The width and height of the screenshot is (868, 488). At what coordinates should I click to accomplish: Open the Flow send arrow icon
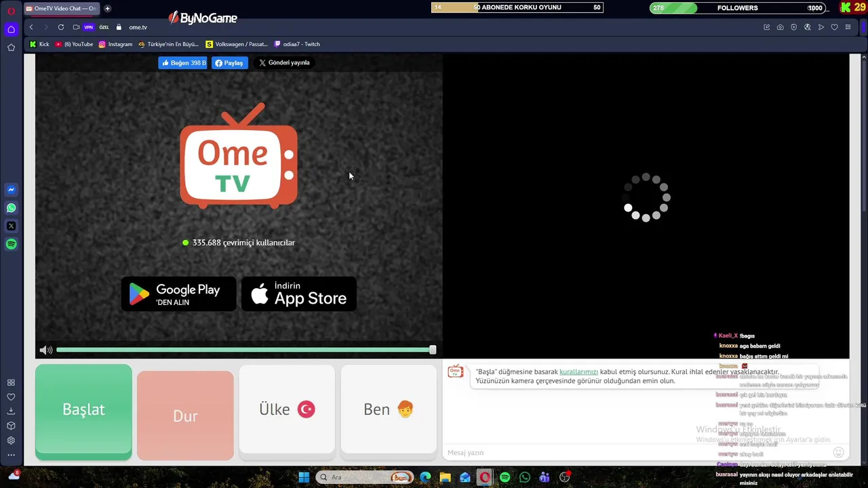pyautogui.click(x=821, y=27)
